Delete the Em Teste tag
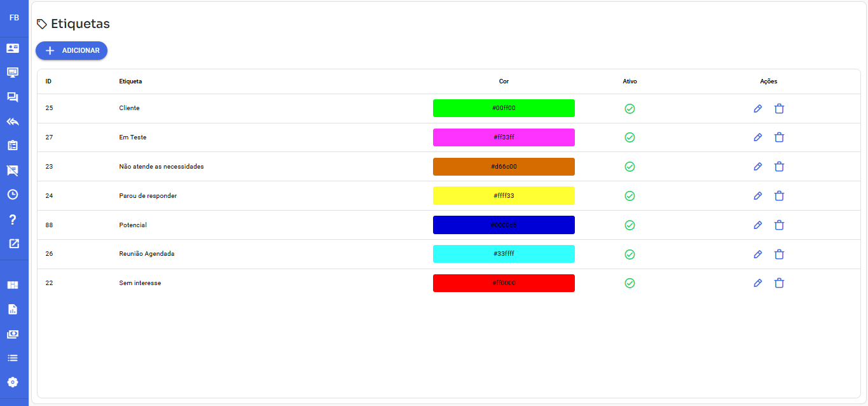 tap(779, 137)
